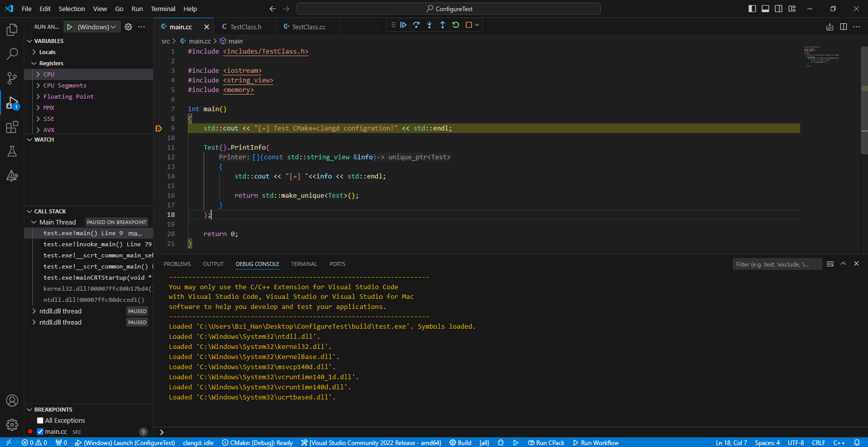The image size is (868, 447).
Task: Open the Selection menu
Action: pyautogui.click(x=72, y=9)
